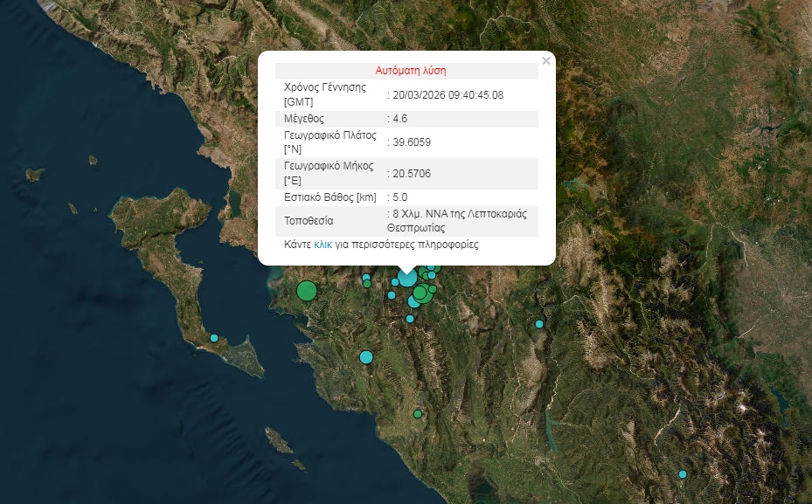Select the cyan marker in the bottom-right map corner
The height and width of the screenshot is (504, 812).
(683, 474)
